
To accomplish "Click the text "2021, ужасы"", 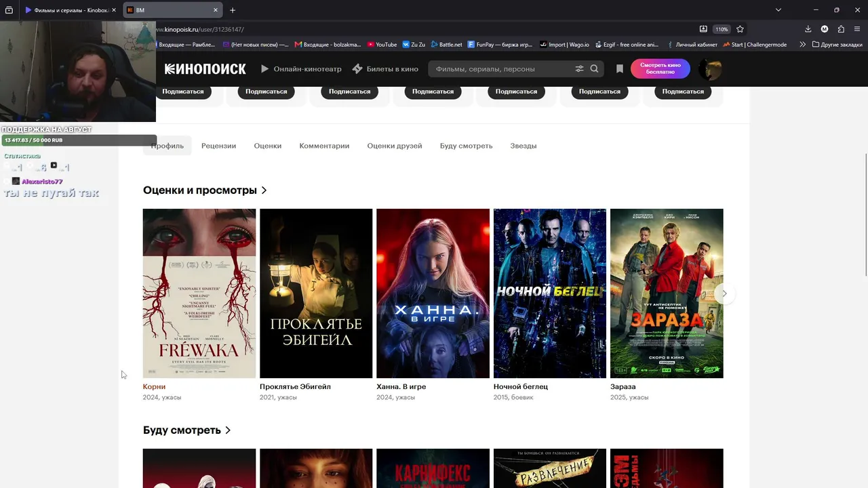I will (278, 397).
